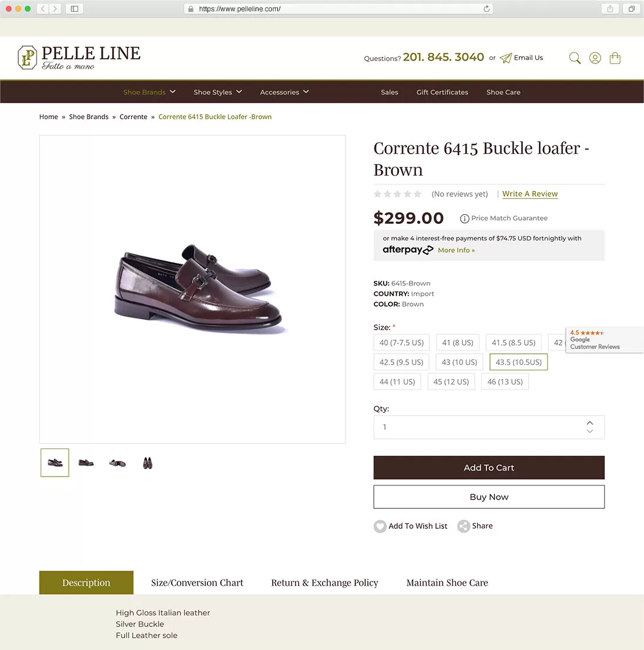Open the shopping bag cart icon
The width and height of the screenshot is (644, 650).
615,58
